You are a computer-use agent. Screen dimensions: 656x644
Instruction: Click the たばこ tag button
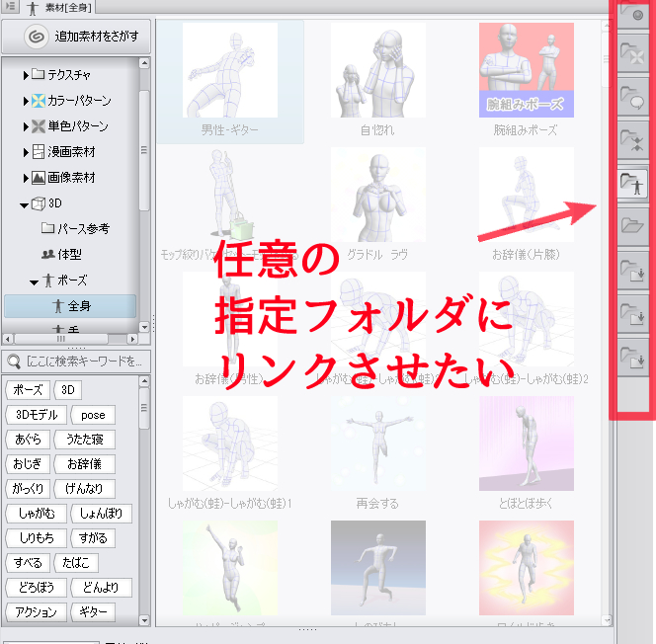coord(76,563)
